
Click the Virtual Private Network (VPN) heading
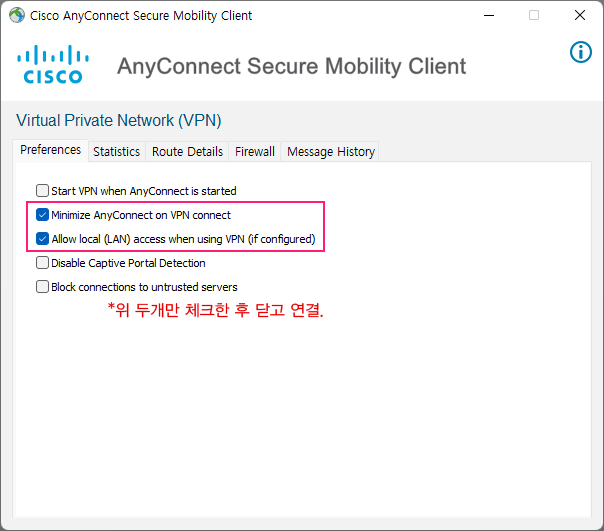[119, 121]
